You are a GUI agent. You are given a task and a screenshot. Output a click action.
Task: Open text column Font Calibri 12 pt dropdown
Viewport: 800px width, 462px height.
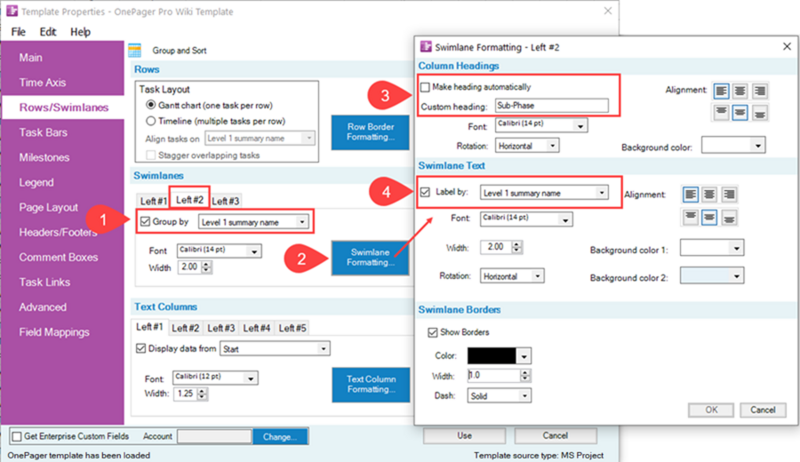215,377
